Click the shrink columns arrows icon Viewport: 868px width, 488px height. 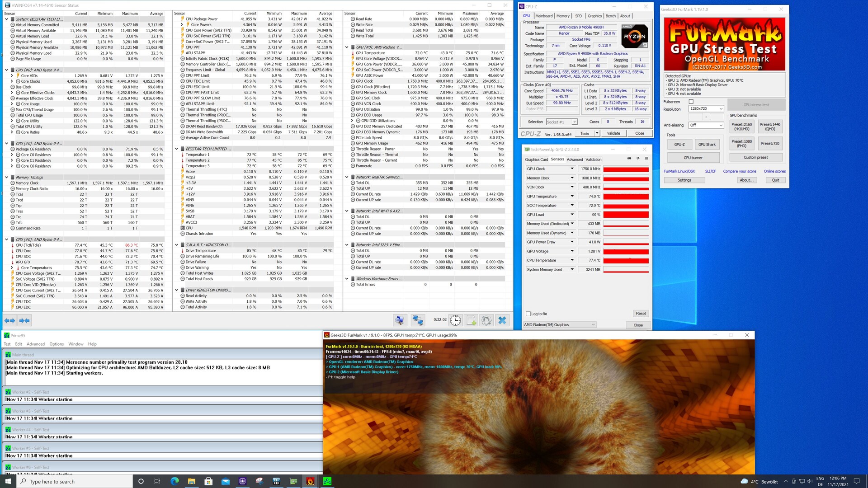[x=24, y=320]
